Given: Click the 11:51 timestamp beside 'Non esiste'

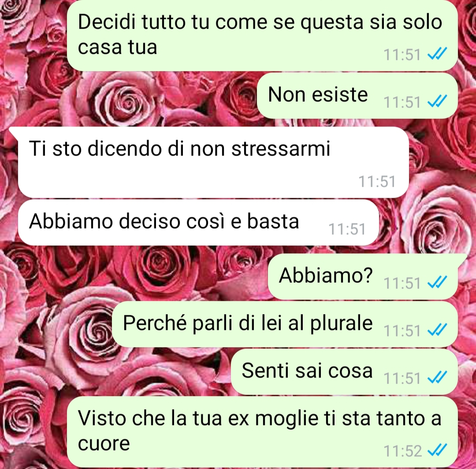Looking at the screenshot, I should coord(402,102).
